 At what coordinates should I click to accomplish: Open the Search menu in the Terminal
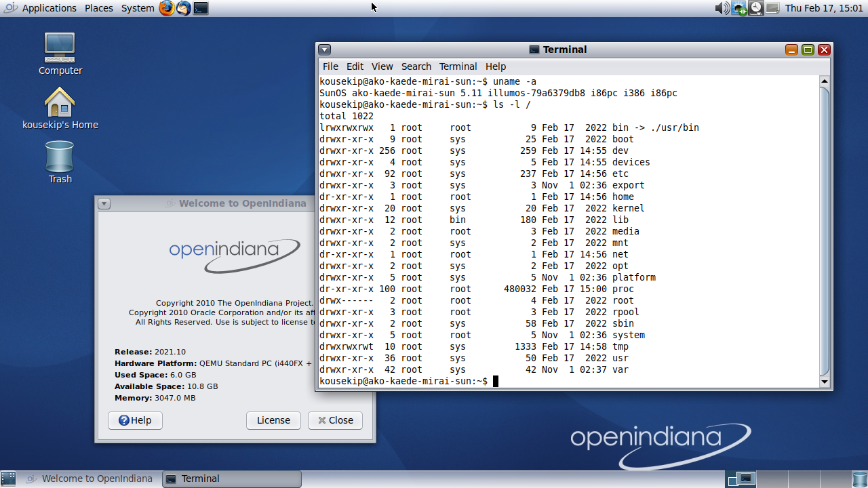(416, 66)
